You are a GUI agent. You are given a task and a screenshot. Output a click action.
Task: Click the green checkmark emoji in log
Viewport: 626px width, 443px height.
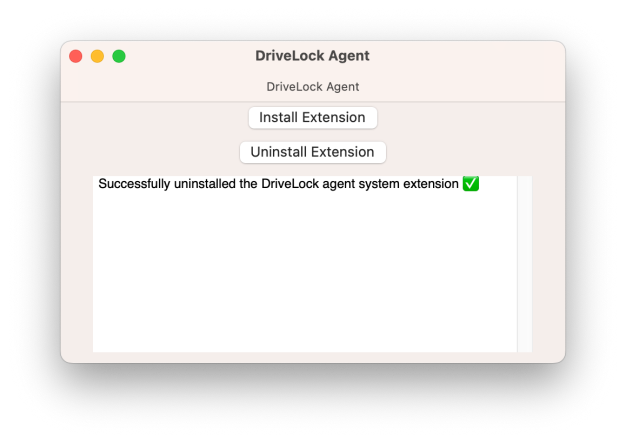pos(471,184)
